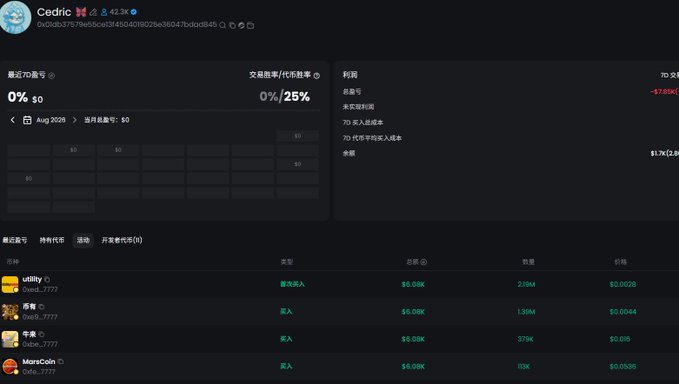Click the icon next to 总额 column header
Screen dimensions: 679x384
point(424,262)
